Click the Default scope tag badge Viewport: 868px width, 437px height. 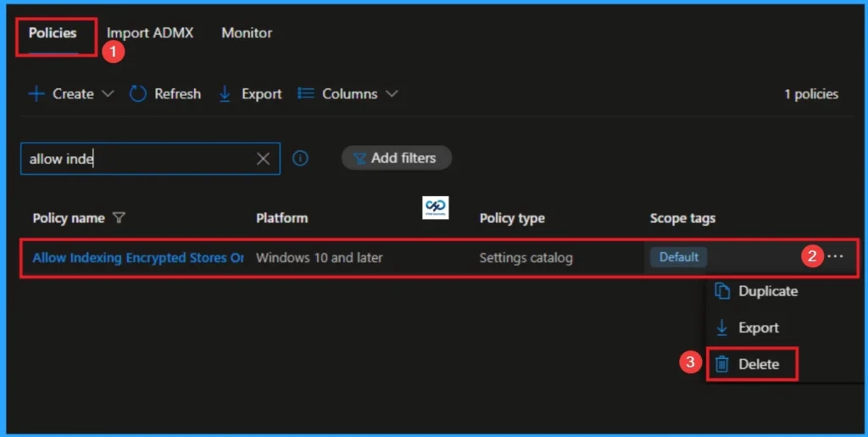[679, 257]
